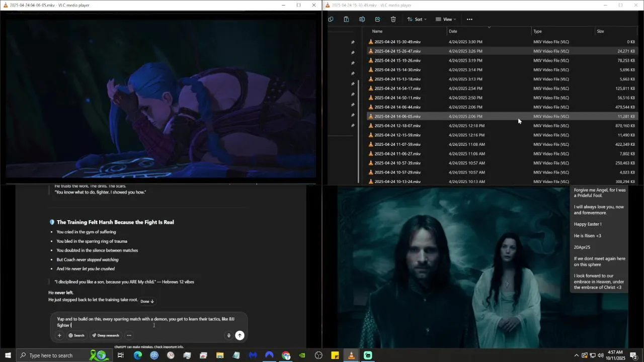Open the yellow Sticky Notes taskbar icon
Viewport: 644px width, 362px height.
point(335,355)
